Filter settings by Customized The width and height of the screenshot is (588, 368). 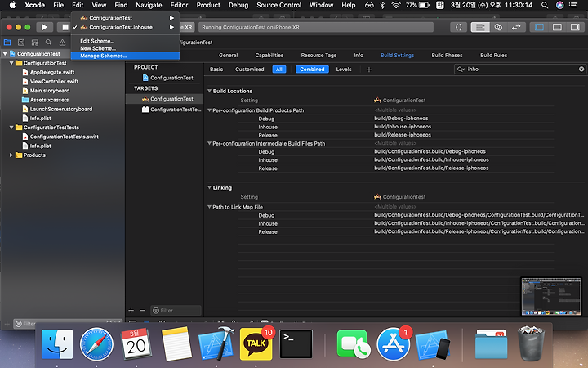coord(249,69)
